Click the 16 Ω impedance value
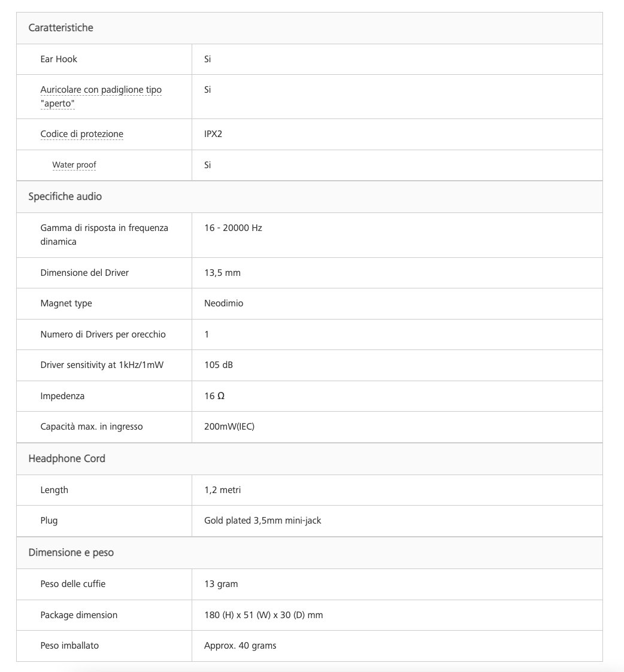 coord(214,396)
